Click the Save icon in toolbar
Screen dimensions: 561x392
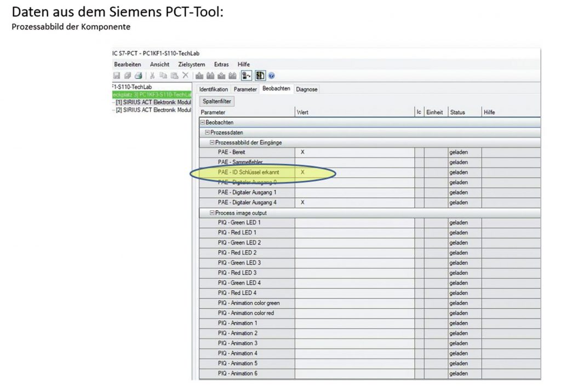(116, 76)
